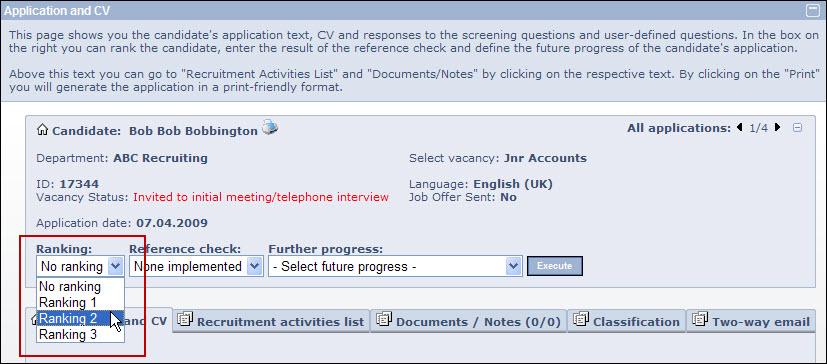Go to previous application arrow

739,128
